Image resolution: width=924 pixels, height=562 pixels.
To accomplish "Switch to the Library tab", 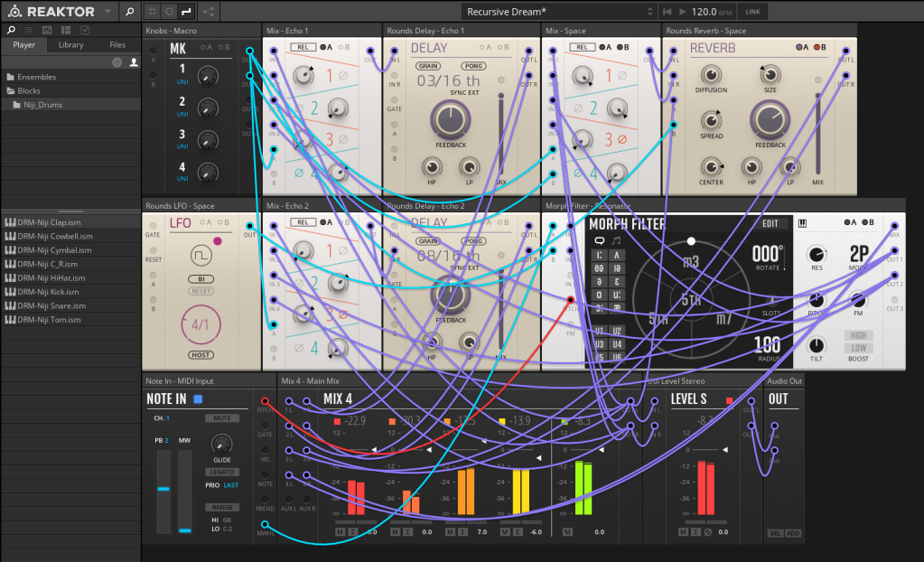I will pos(70,44).
